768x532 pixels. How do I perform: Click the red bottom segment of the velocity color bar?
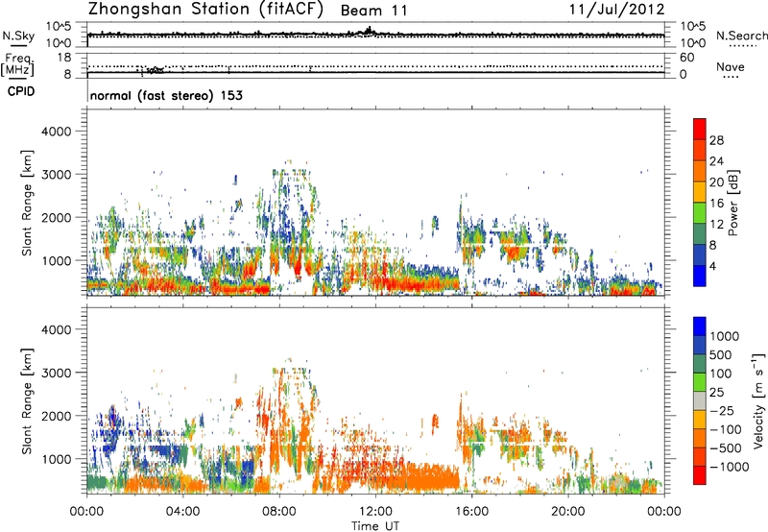pos(700,475)
